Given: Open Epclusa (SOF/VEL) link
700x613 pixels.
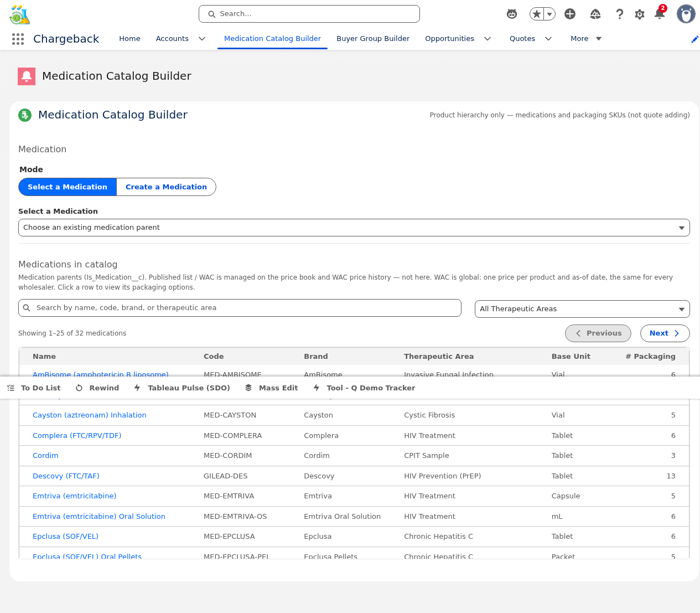Looking at the screenshot, I should click(65, 537).
